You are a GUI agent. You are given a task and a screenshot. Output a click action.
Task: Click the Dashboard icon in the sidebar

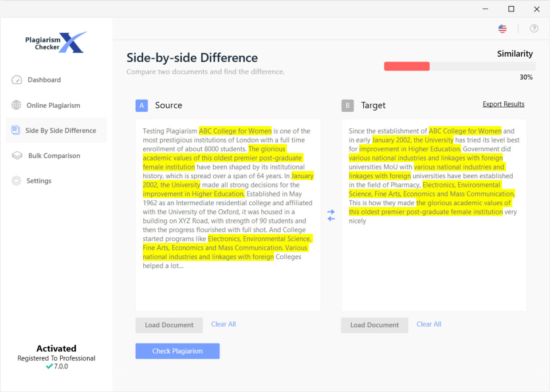coord(16,80)
